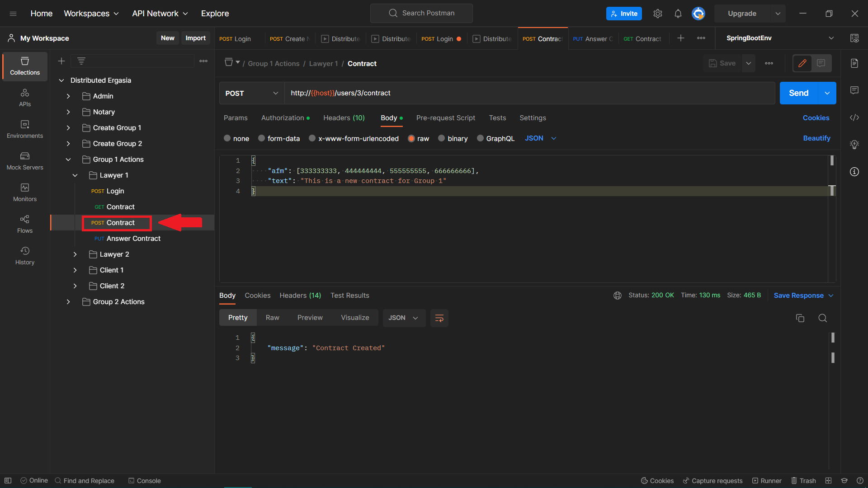
Task: Toggle line wrap in the response viewer
Action: click(x=439, y=318)
